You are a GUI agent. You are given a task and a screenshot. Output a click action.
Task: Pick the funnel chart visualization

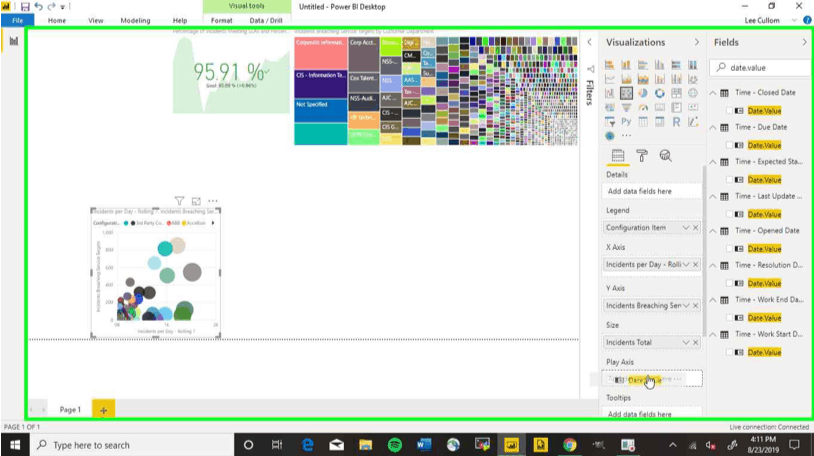click(626, 108)
